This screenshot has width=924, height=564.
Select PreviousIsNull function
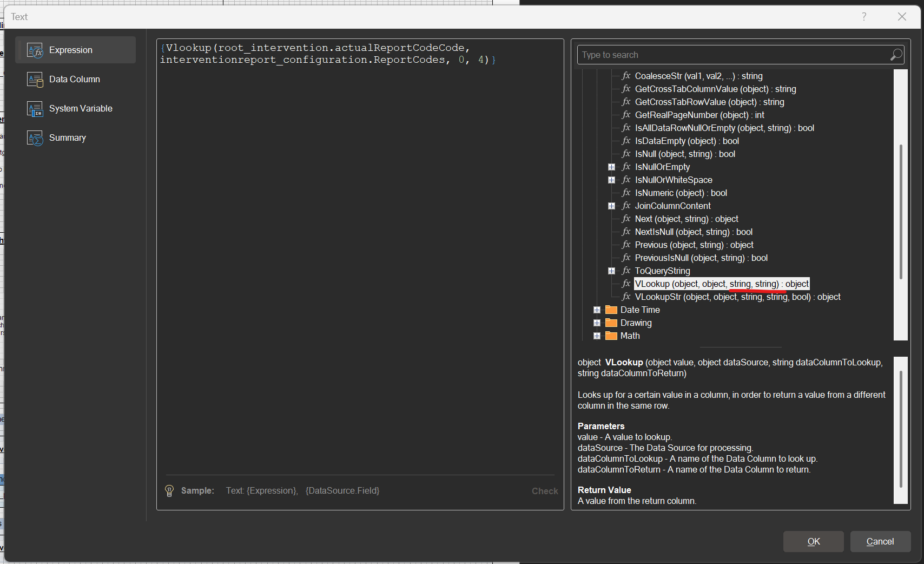[701, 258]
